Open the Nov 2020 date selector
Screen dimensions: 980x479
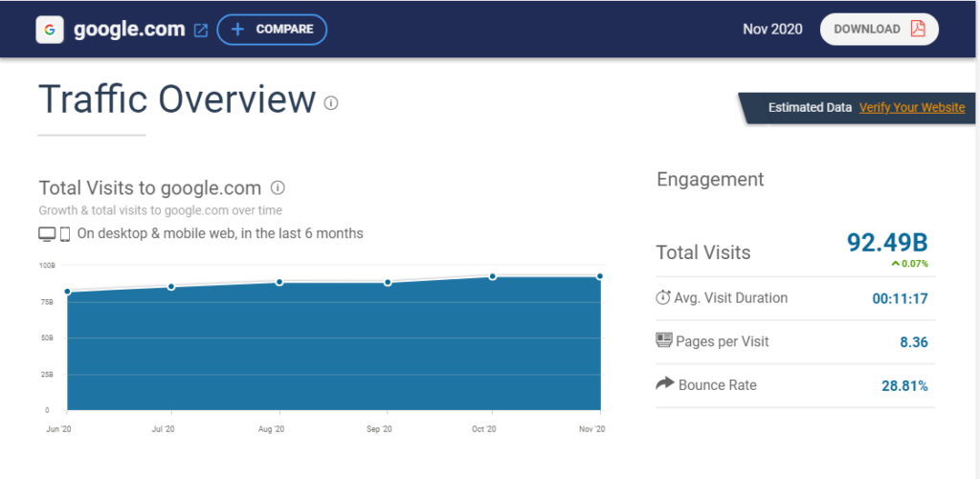click(772, 30)
